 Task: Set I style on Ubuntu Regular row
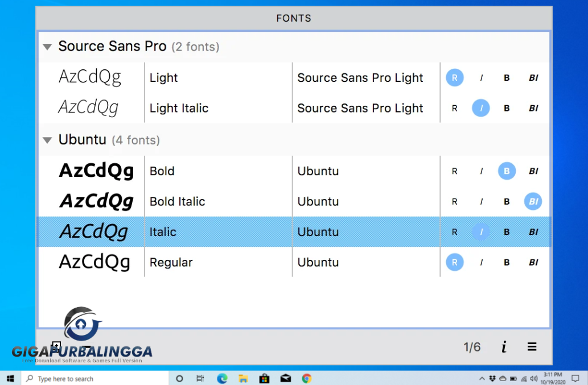click(481, 262)
